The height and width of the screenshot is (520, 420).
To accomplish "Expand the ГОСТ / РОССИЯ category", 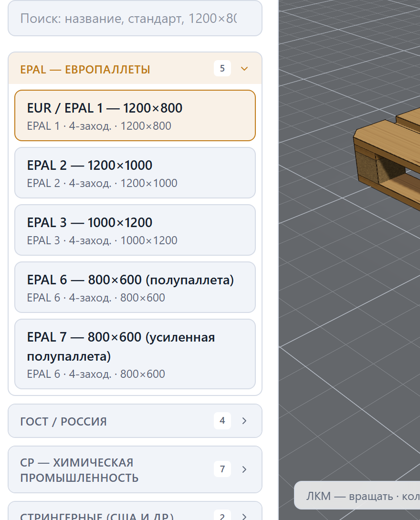I will 135,421.
